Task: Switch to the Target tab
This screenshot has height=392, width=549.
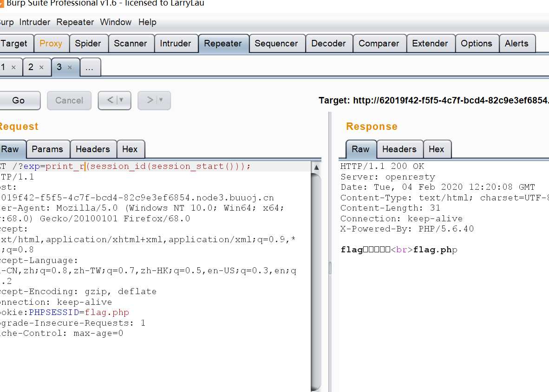Action: click(x=15, y=43)
